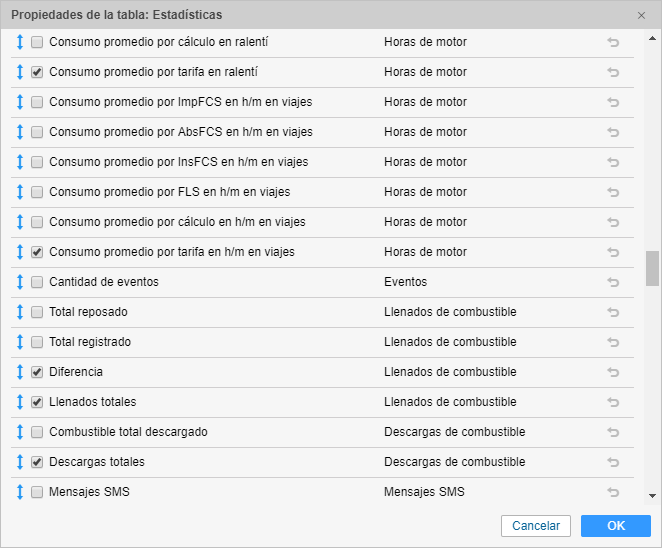662x548 pixels.
Task: Click reset icon beside Mensajes SMS row
Action: [613, 492]
